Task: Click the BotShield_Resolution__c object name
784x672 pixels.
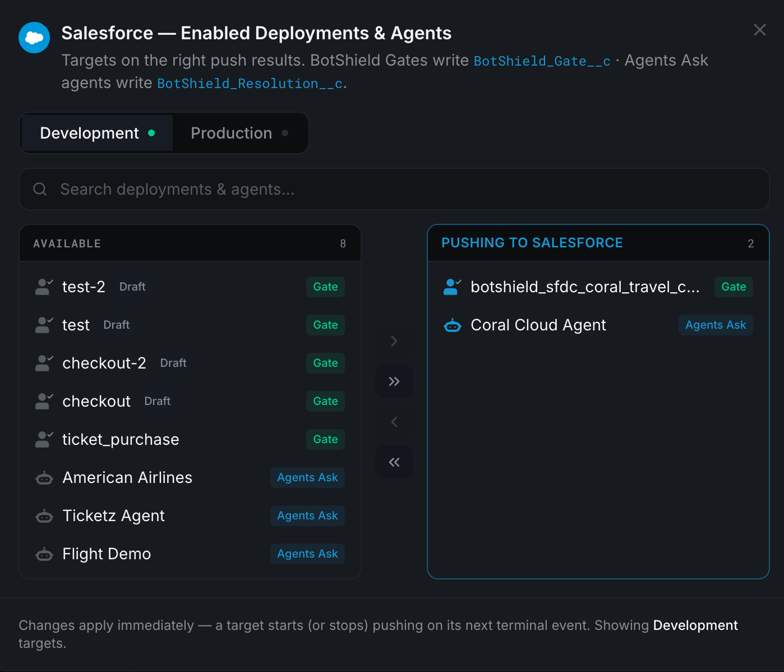Action: point(250,84)
